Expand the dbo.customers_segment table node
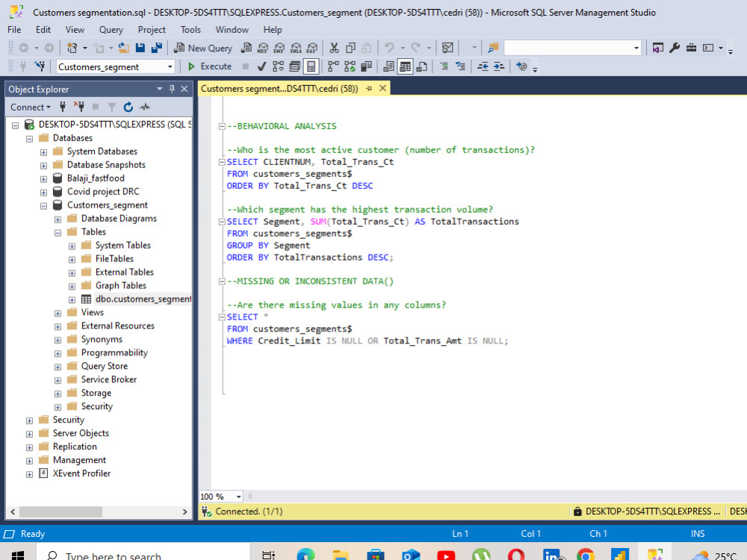Viewport: 747px width, 560px height. [72, 300]
